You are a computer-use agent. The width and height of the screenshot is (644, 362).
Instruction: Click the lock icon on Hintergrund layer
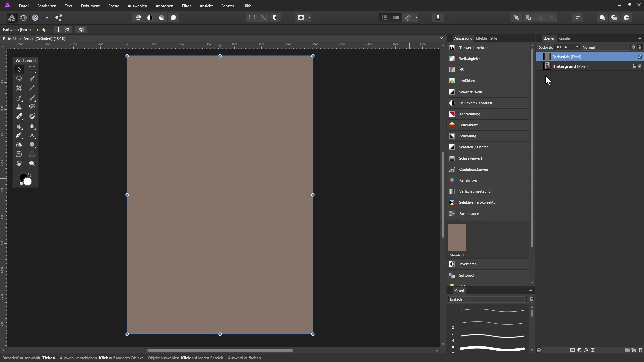[x=634, y=66]
